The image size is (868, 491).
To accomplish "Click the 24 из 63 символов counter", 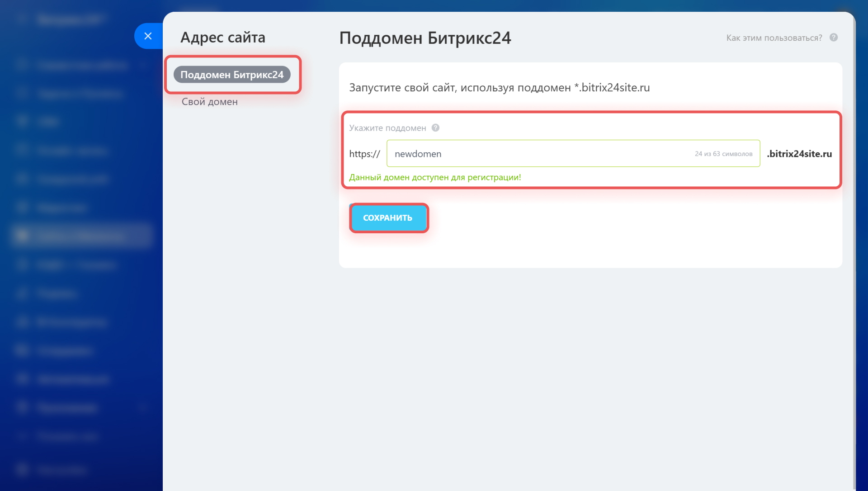I will [723, 154].
